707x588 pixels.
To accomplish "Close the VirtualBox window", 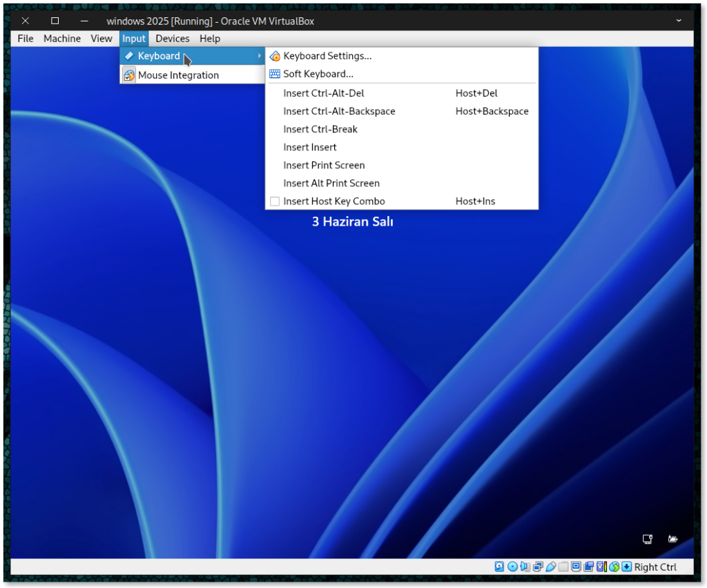I will pos(26,21).
